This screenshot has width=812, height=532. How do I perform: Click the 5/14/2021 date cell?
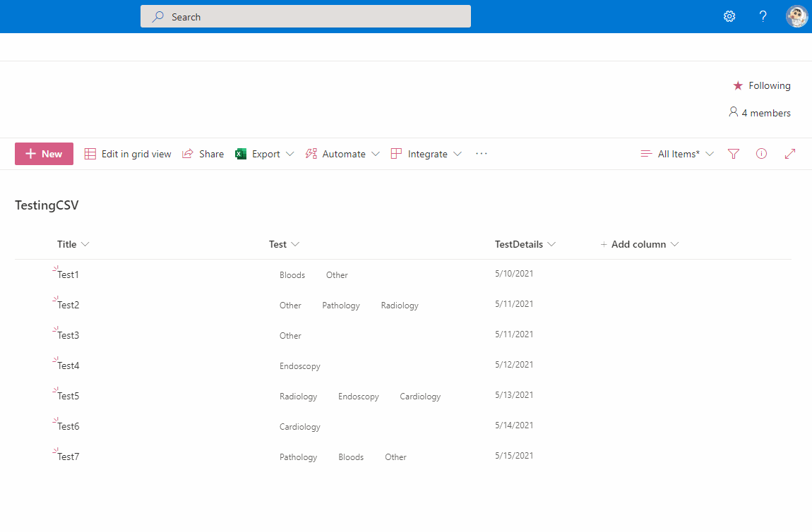tap(514, 425)
